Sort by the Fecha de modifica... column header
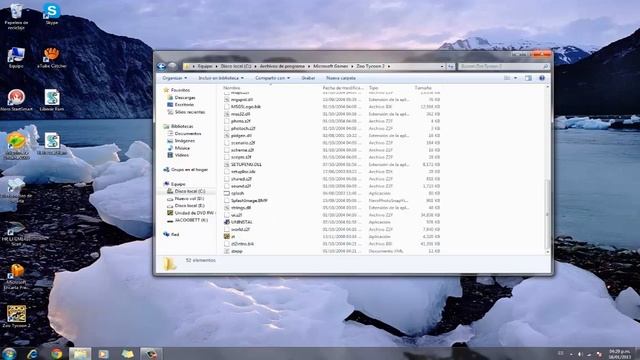 (343, 88)
